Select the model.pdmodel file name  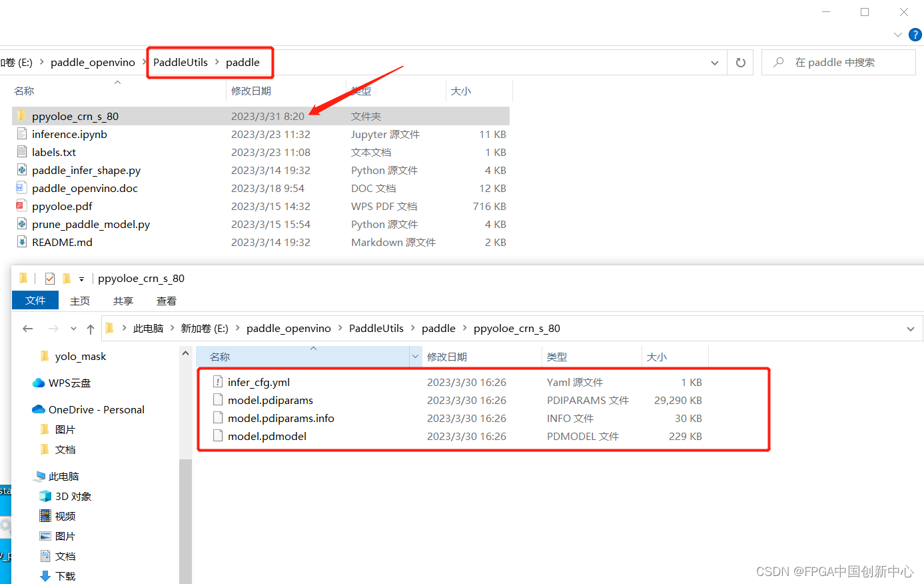click(x=267, y=436)
